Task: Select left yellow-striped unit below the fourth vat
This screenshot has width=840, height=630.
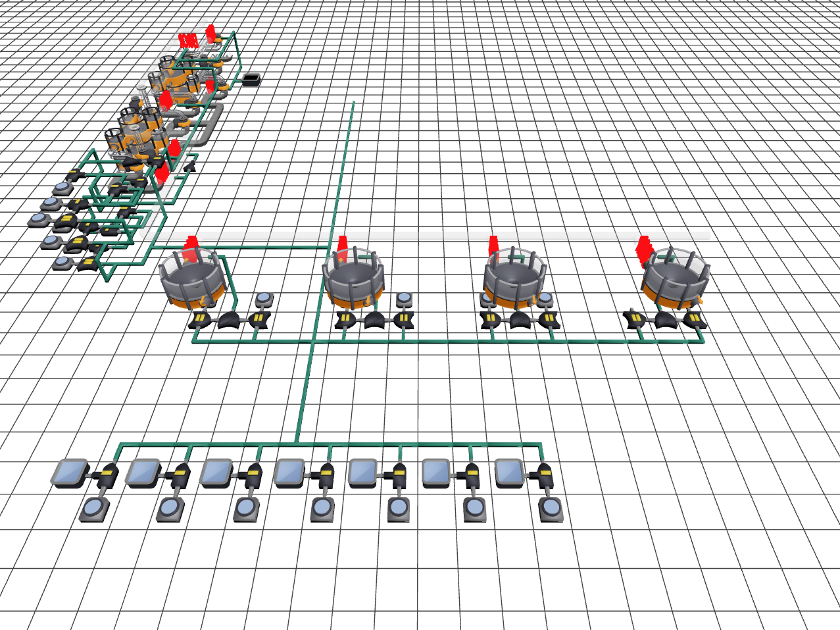Action: [634, 320]
